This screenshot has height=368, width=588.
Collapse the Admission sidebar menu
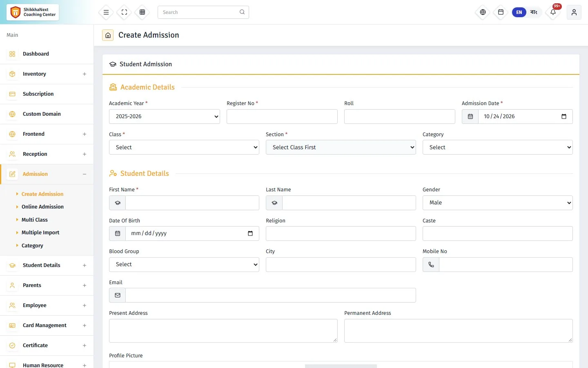click(47, 174)
